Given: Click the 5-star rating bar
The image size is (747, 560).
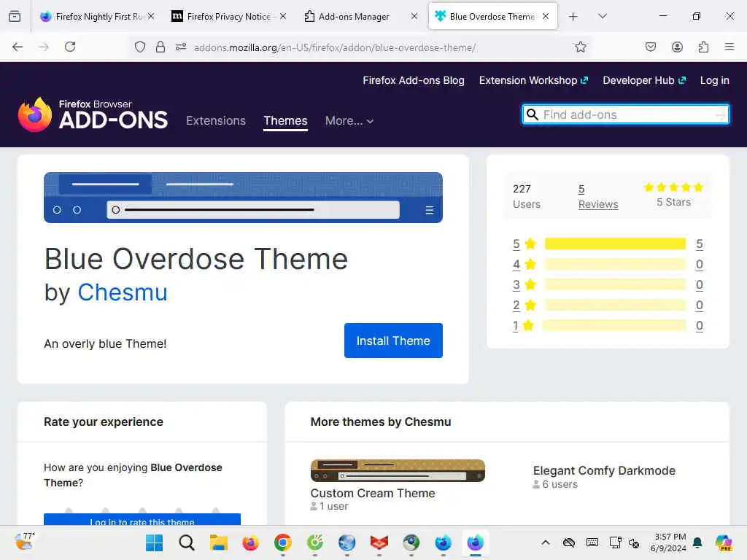Looking at the screenshot, I should click(x=615, y=244).
